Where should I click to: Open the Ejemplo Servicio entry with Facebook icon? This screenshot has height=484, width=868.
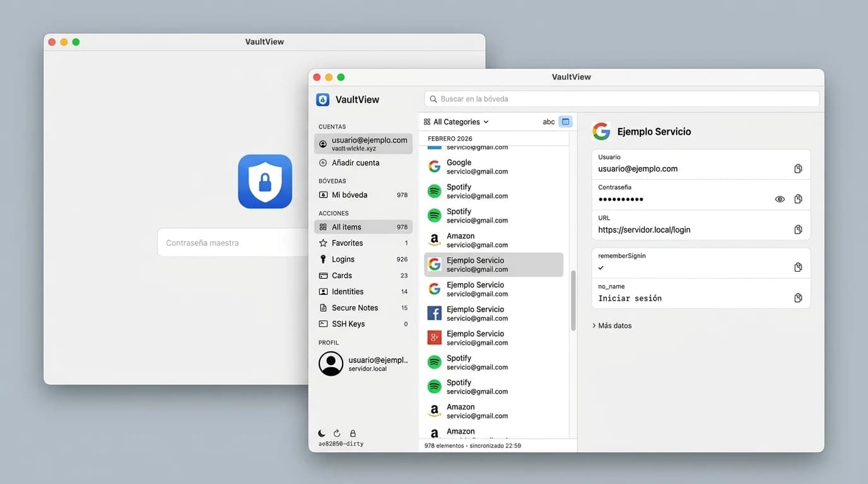494,313
